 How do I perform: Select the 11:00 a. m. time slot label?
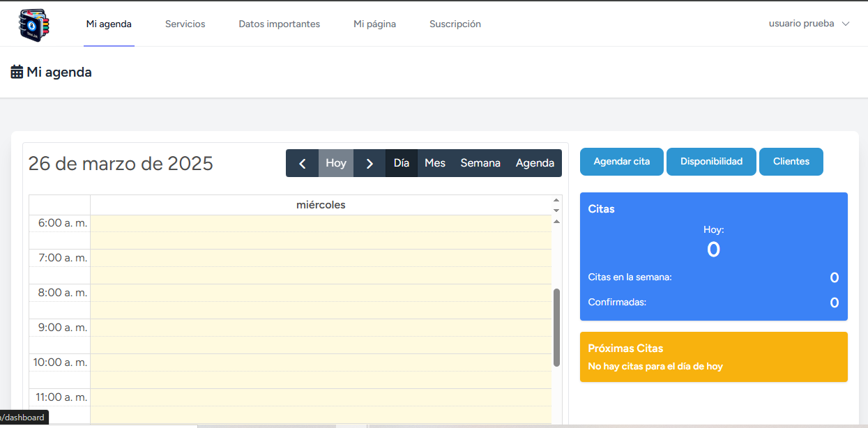tap(61, 397)
